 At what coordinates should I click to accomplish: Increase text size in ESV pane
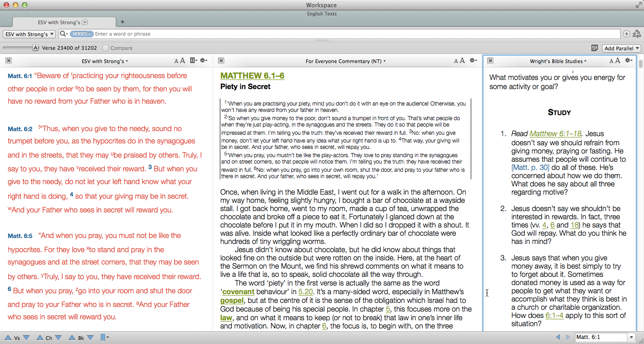coord(182,61)
